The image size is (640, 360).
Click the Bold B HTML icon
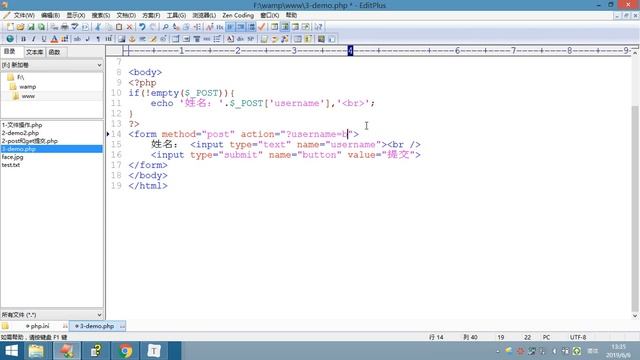(23, 39)
